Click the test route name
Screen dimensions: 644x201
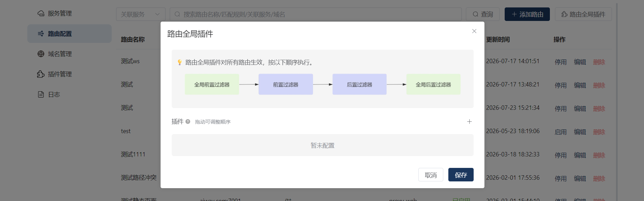point(126,131)
